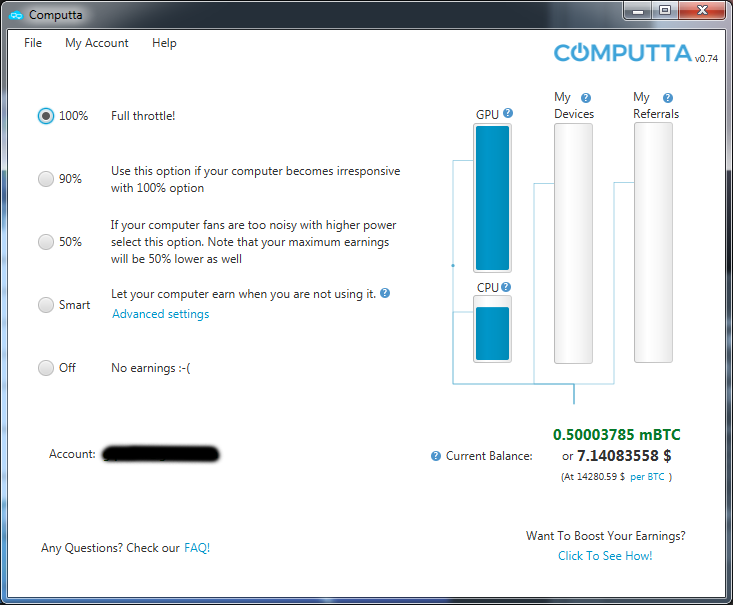Click the Current Balance help icon

pos(436,456)
